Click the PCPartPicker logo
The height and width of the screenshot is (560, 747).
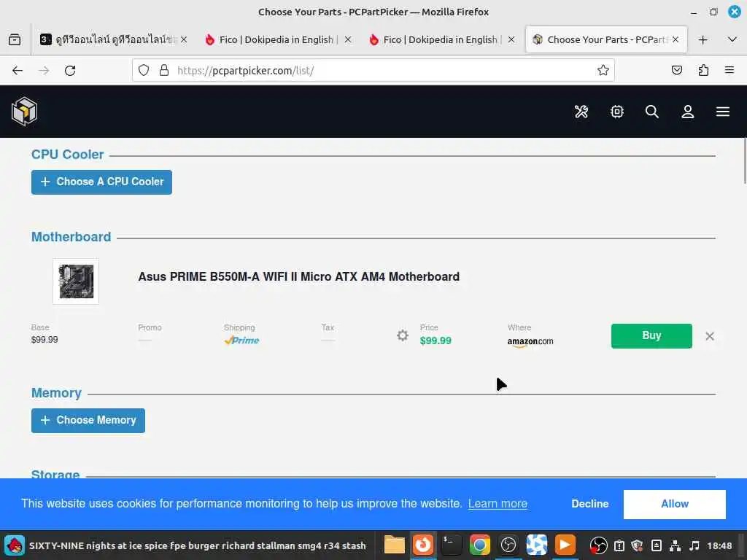(x=24, y=112)
